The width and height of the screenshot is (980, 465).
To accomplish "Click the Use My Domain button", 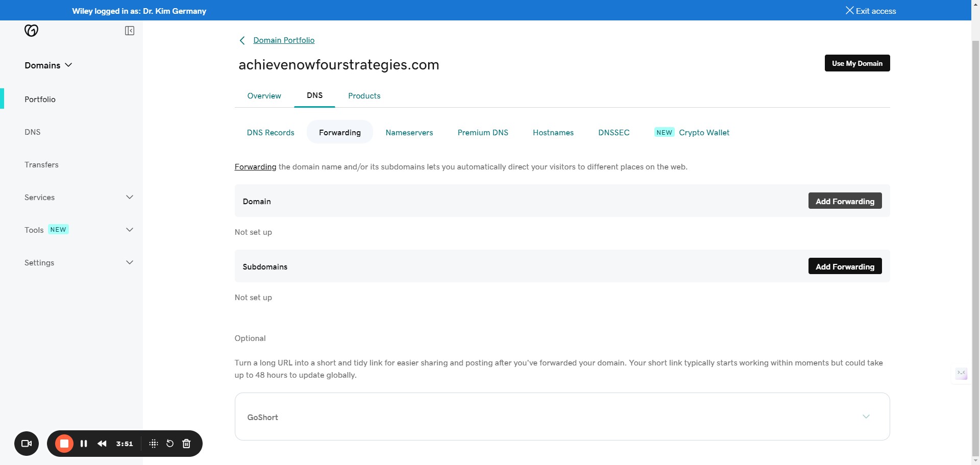I will pos(857,63).
